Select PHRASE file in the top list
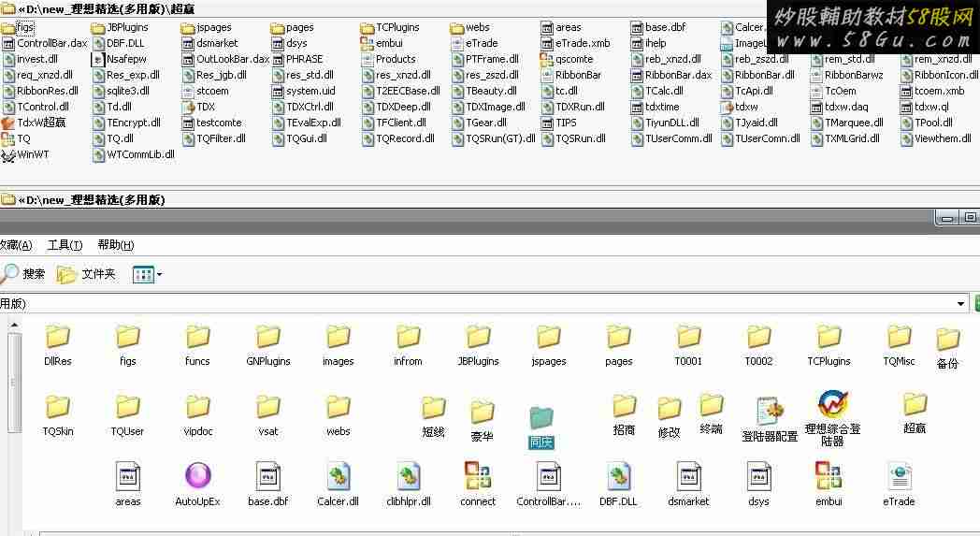Image resolution: width=980 pixels, height=536 pixels. (x=296, y=59)
